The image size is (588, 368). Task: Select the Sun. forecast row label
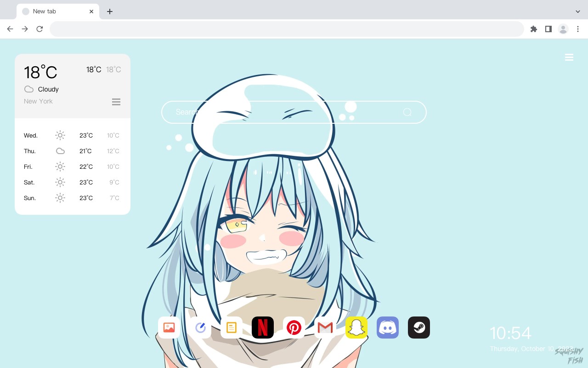[x=30, y=198]
